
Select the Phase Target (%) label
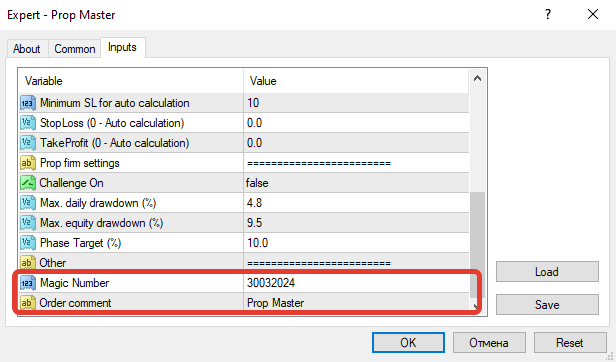pos(81,243)
